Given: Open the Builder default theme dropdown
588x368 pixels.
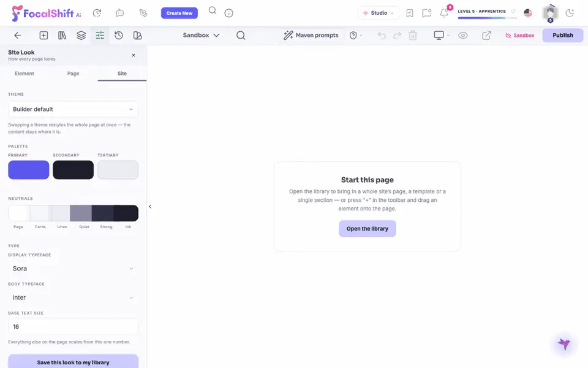Looking at the screenshot, I should click(73, 109).
